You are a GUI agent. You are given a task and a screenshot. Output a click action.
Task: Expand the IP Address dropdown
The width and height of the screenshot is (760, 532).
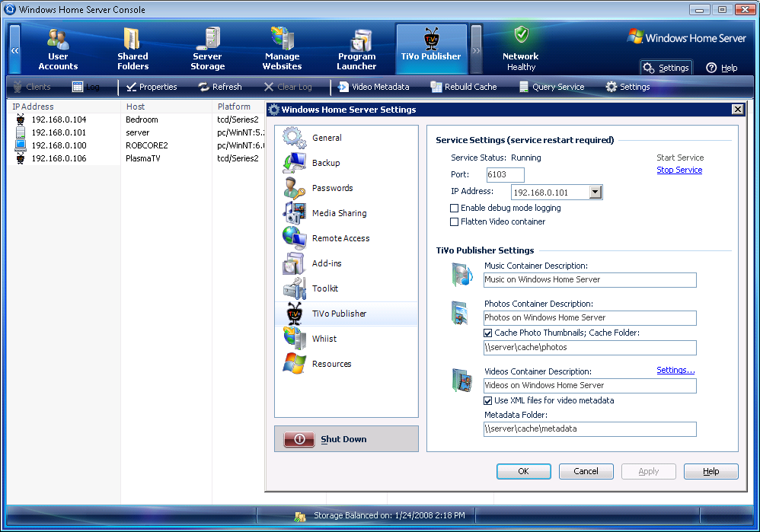596,193
